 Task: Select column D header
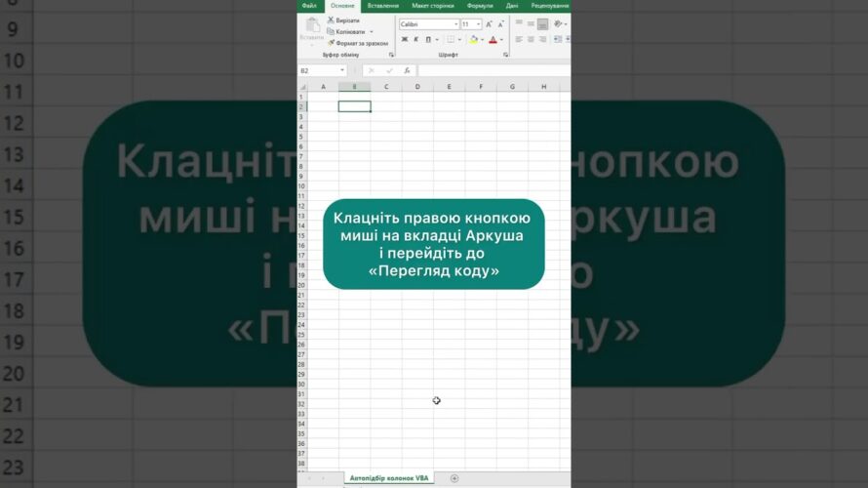[417, 87]
